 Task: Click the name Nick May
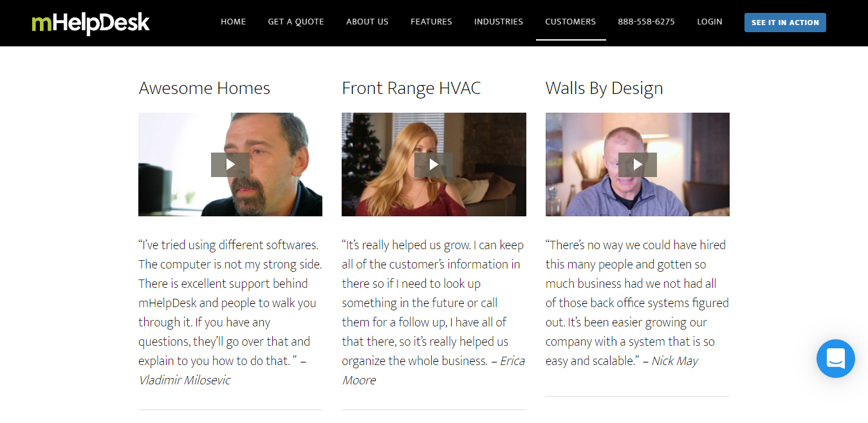coord(674,361)
